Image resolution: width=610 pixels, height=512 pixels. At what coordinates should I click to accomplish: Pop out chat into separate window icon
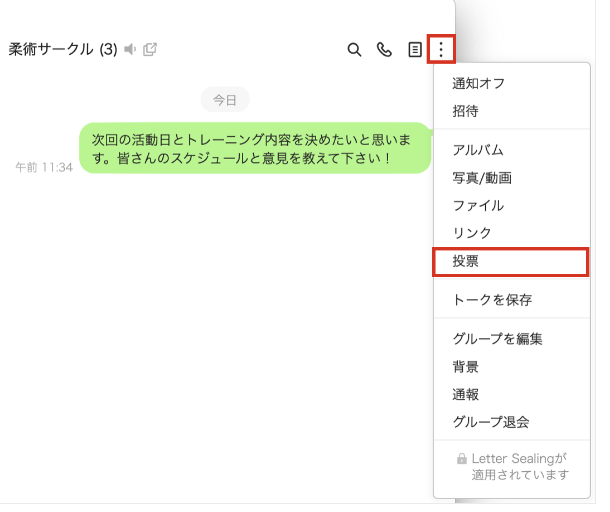tap(150, 49)
